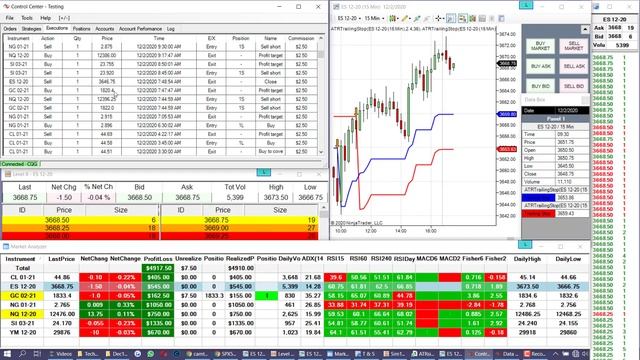Open the 15 Min interval dropdown
Viewport: 640px width, 360px height.
click(x=374, y=18)
